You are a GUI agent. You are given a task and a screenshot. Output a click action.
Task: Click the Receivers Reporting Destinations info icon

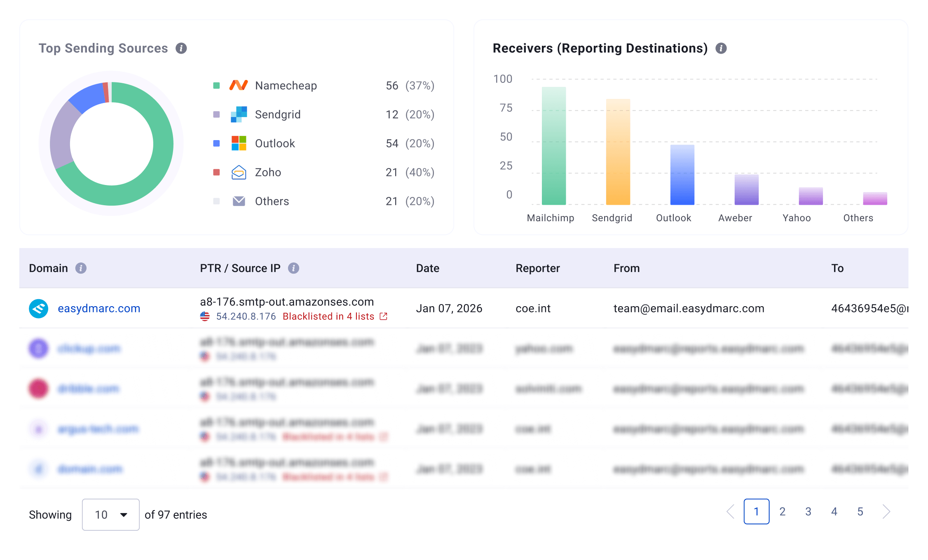[x=721, y=48]
